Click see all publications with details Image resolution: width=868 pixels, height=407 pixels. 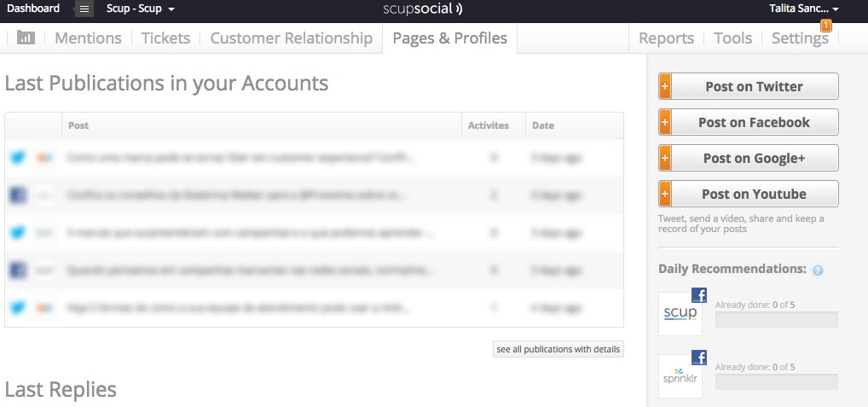(558, 350)
